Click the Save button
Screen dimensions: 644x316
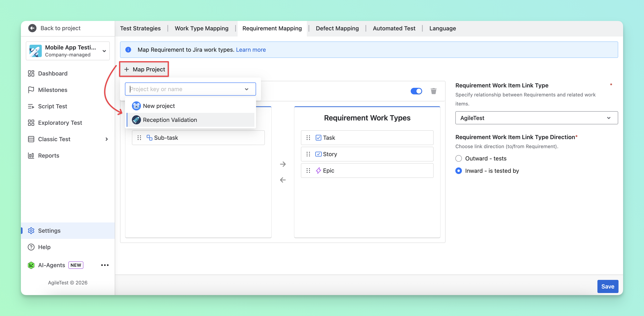click(608, 286)
